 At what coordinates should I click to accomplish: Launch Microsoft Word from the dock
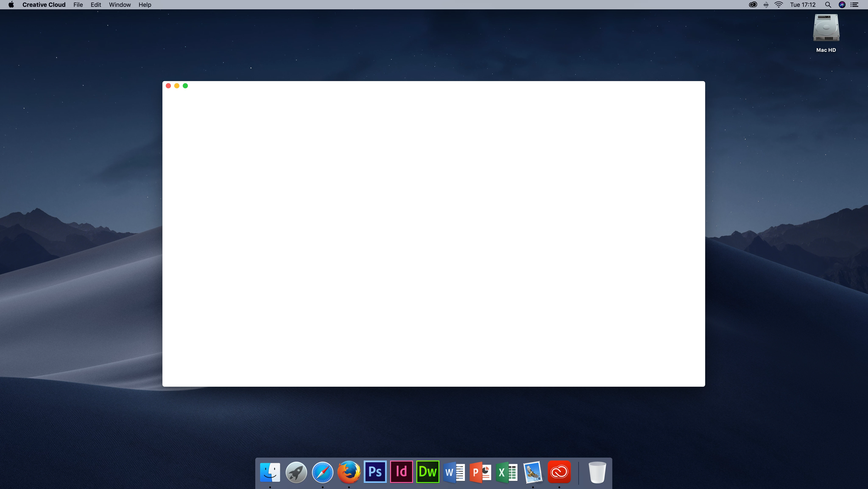(x=454, y=472)
